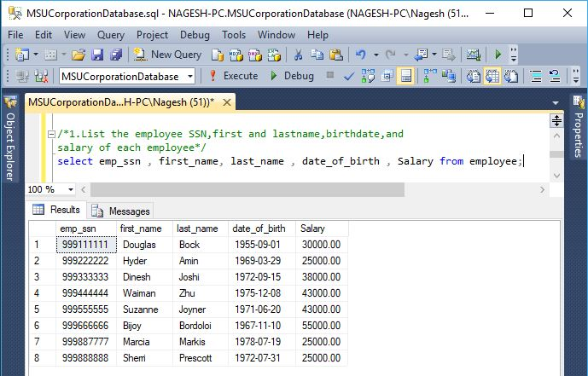The height and width of the screenshot is (376, 588).
Task: Click the Change Connection icon
Action: tap(41, 77)
